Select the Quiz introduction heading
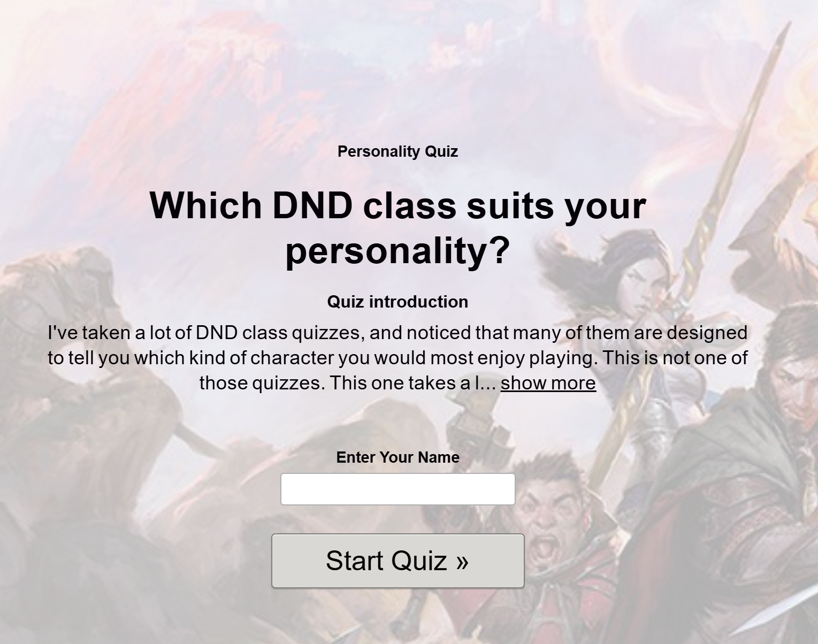 click(x=397, y=302)
